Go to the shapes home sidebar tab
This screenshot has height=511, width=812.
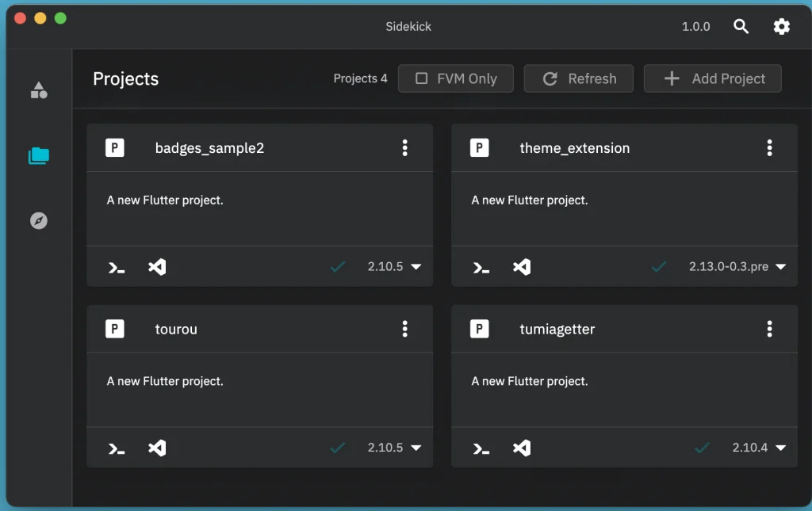pyautogui.click(x=39, y=90)
